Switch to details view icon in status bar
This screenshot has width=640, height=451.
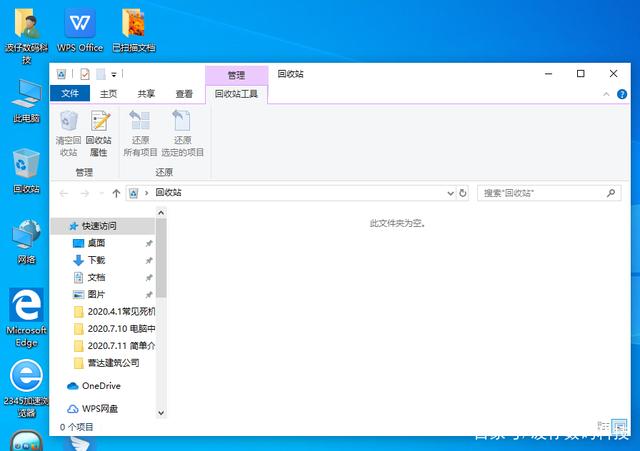coord(603,427)
